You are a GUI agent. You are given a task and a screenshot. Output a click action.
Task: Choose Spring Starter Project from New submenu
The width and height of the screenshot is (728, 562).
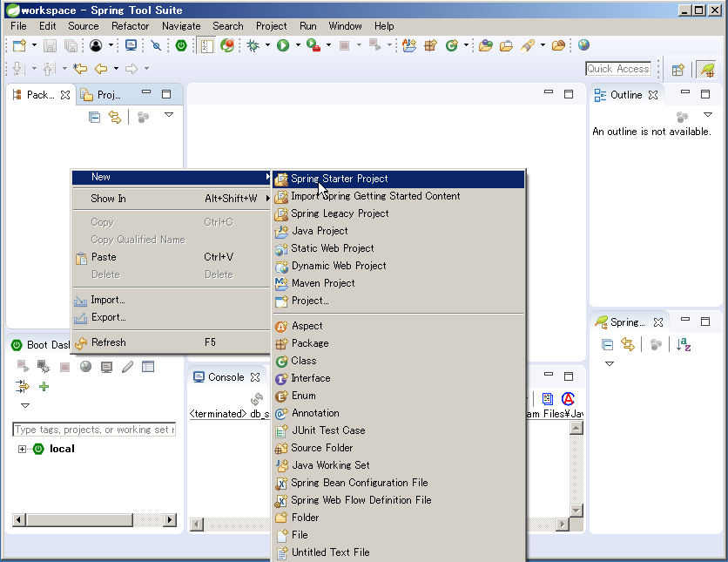[x=399, y=179]
